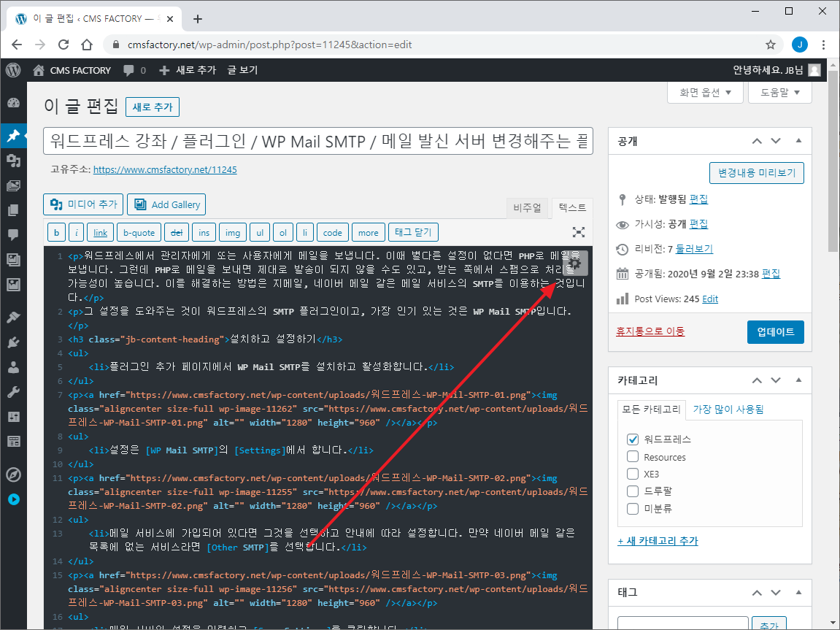Switch to the 비주얼 editor tab
The height and width of the screenshot is (630, 840).
click(x=527, y=208)
